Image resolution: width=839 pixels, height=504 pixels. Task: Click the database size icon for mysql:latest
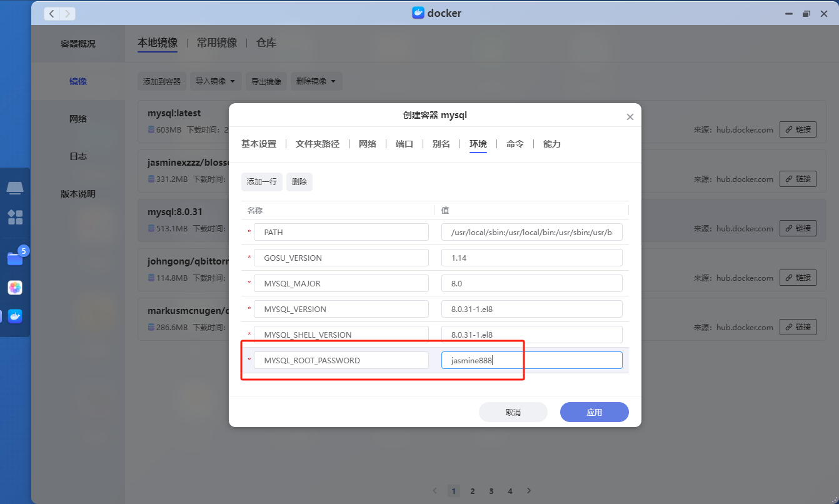151,129
